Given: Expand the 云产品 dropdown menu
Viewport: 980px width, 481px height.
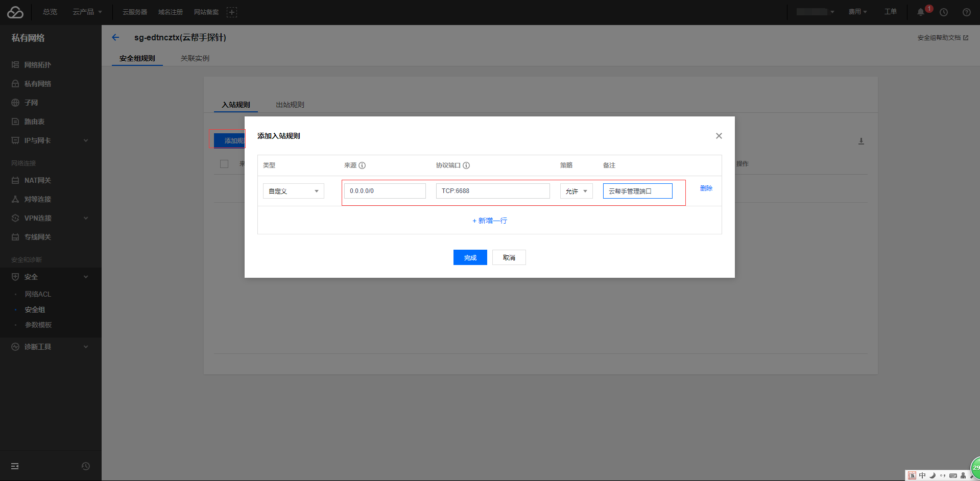Looking at the screenshot, I should 87,12.
